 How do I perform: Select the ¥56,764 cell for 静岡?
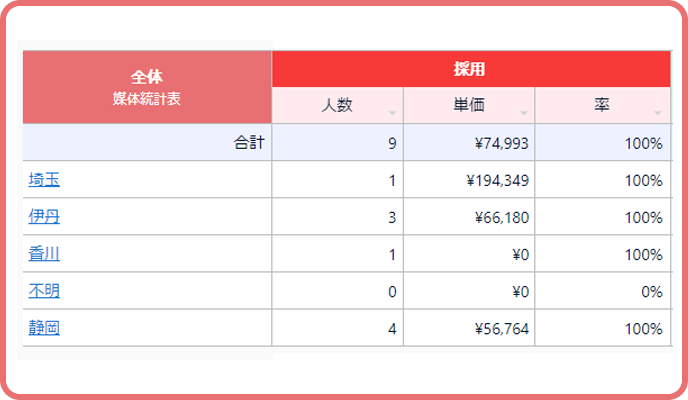click(x=501, y=329)
